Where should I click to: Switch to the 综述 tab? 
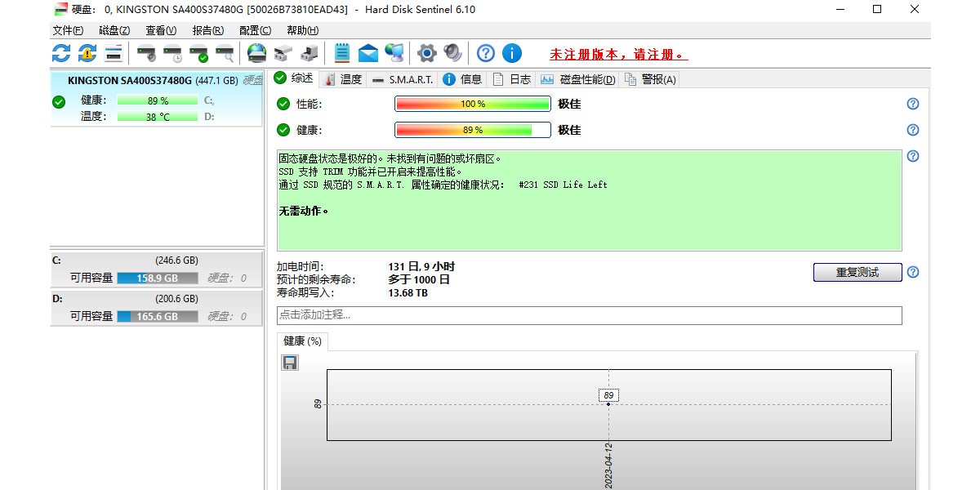click(x=293, y=78)
